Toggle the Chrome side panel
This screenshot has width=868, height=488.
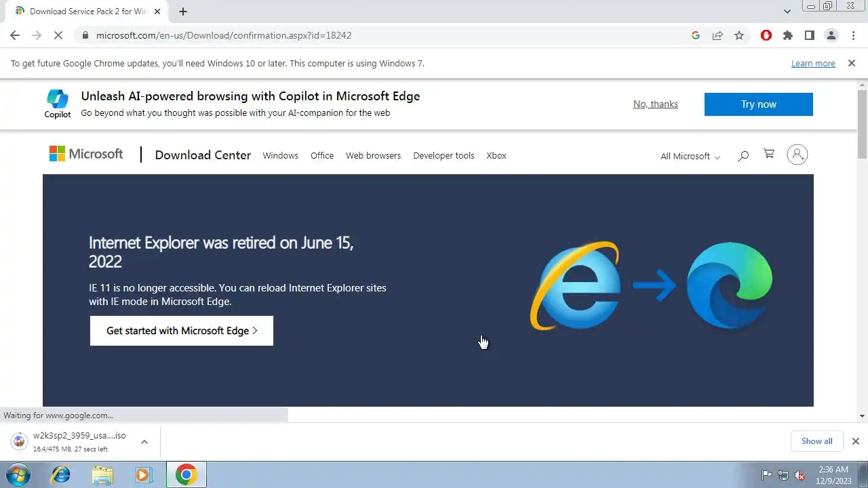tap(810, 35)
